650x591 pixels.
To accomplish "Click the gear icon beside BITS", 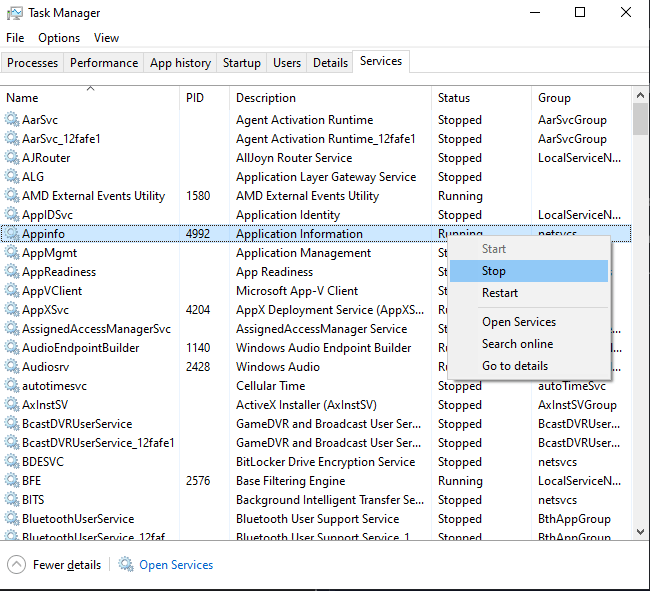I will pos(12,500).
